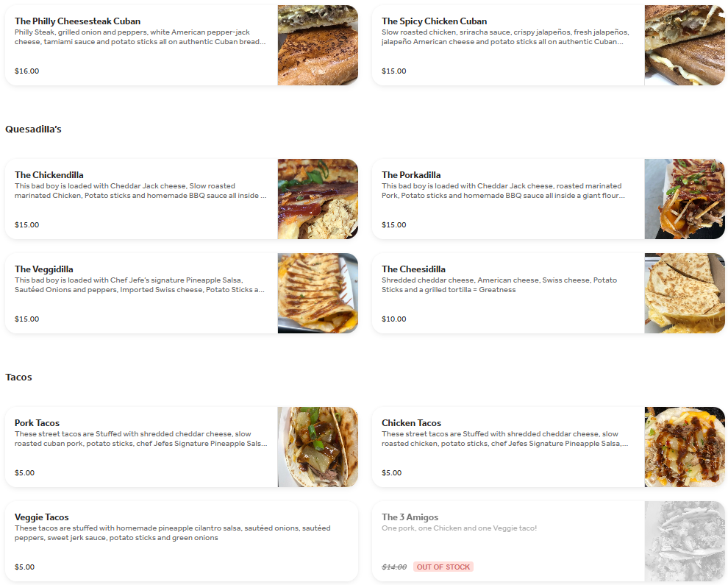Click The Cheesidilla quesadilla photo

(x=685, y=293)
